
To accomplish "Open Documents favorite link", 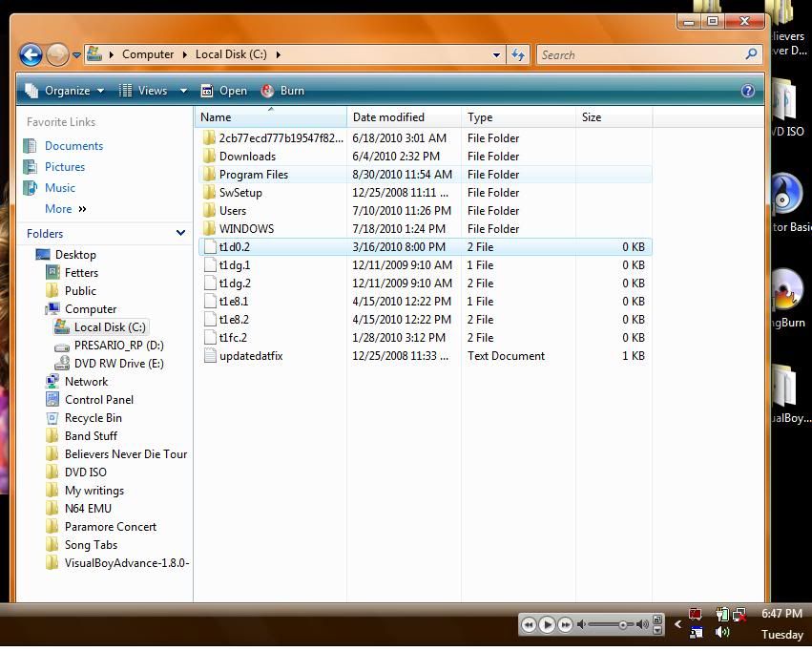I will click(x=73, y=146).
